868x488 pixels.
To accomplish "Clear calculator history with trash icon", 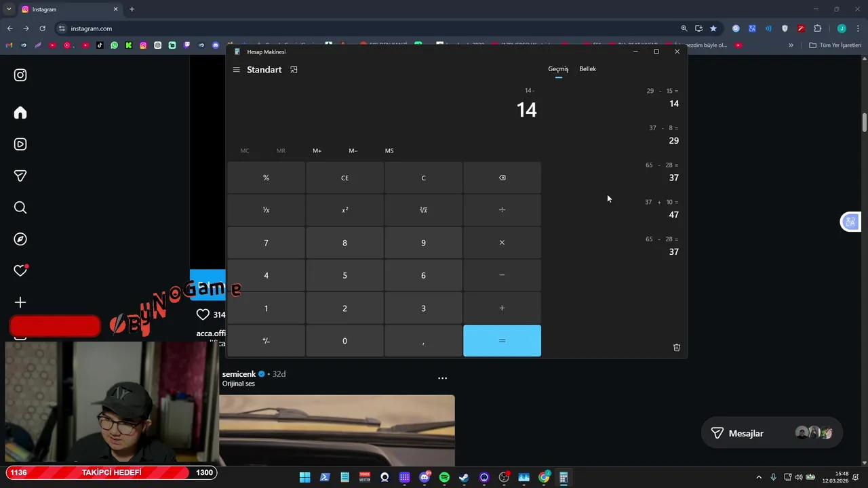I will (676, 347).
